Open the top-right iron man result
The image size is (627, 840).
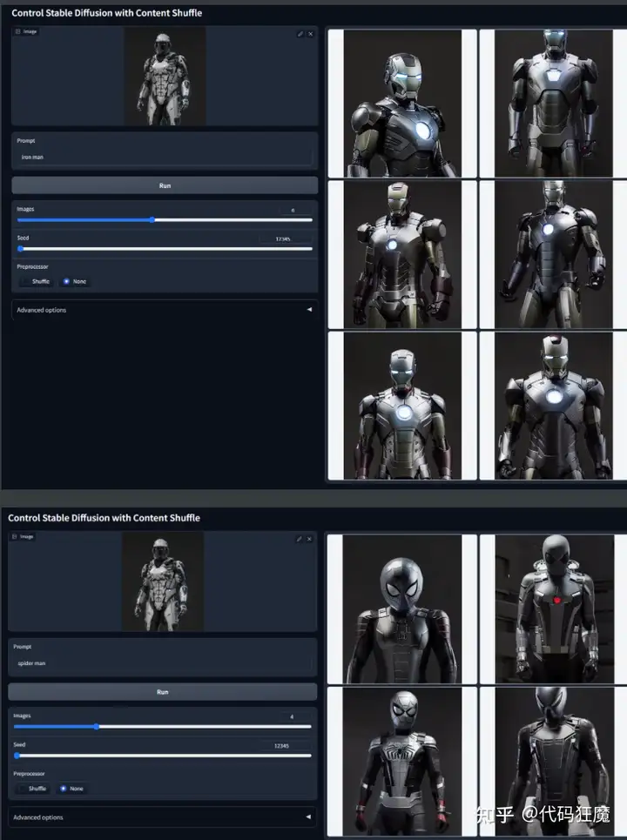554,103
